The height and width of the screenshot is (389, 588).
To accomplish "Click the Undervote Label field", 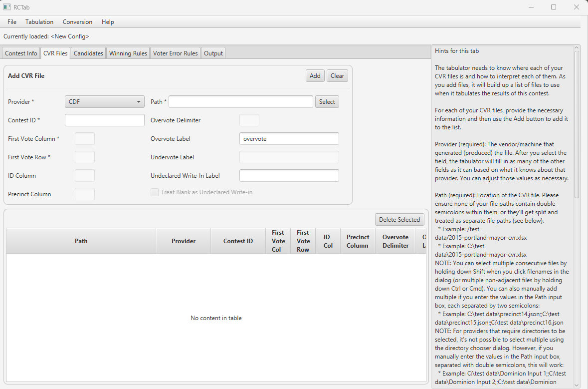I will [289, 157].
